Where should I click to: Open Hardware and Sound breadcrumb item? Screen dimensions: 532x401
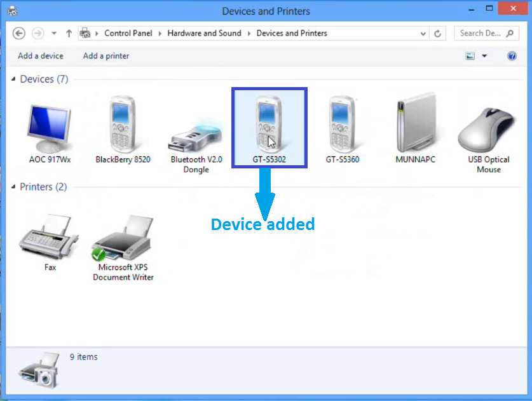pos(204,33)
